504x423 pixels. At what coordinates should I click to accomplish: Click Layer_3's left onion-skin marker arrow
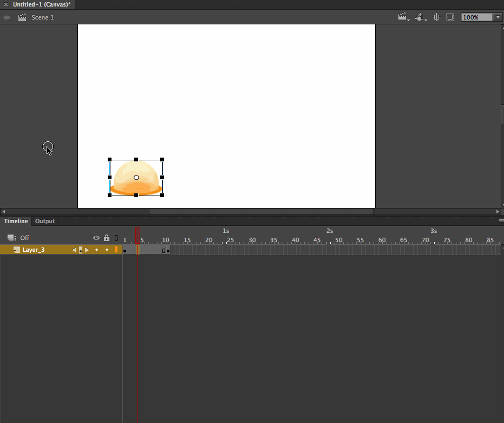(74, 250)
